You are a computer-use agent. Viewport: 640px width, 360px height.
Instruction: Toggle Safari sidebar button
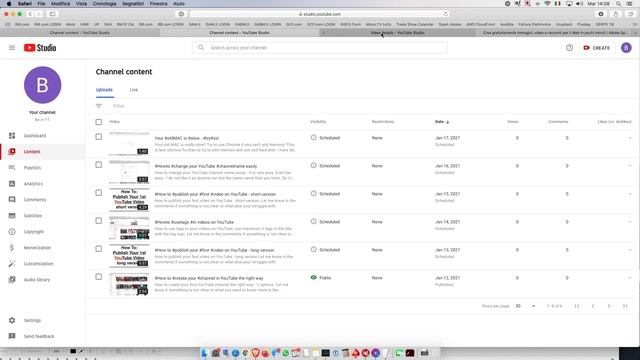[x=53, y=14]
